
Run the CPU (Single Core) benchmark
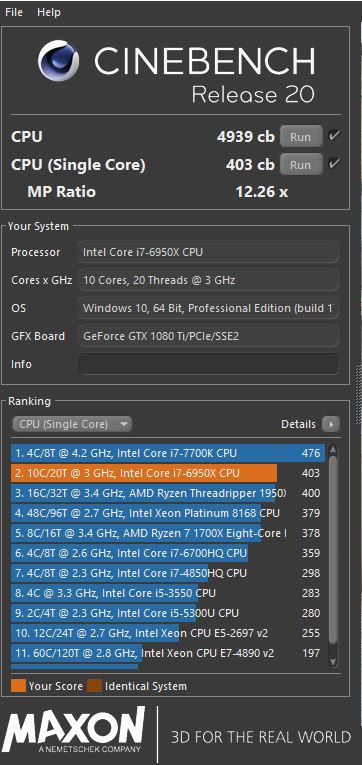pyautogui.click(x=301, y=164)
